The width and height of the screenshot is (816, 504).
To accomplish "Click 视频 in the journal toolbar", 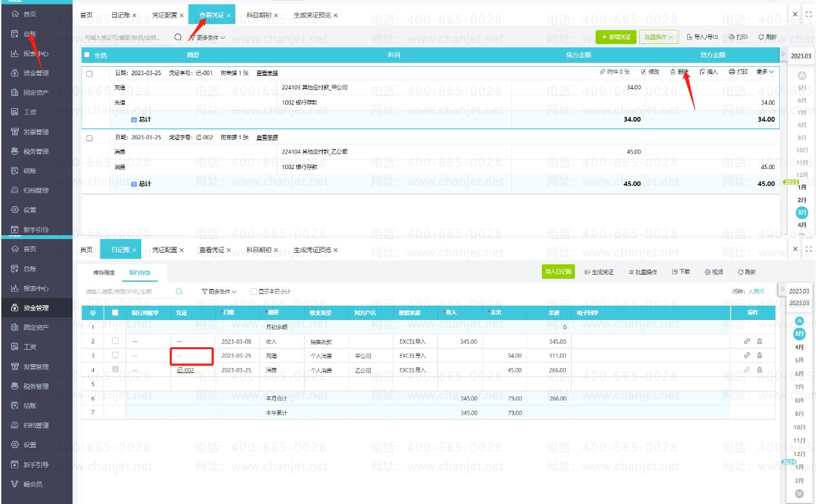I will point(714,272).
